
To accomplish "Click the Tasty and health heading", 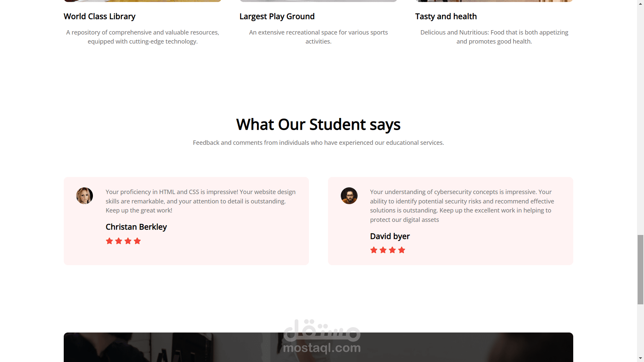I will (446, 16).
